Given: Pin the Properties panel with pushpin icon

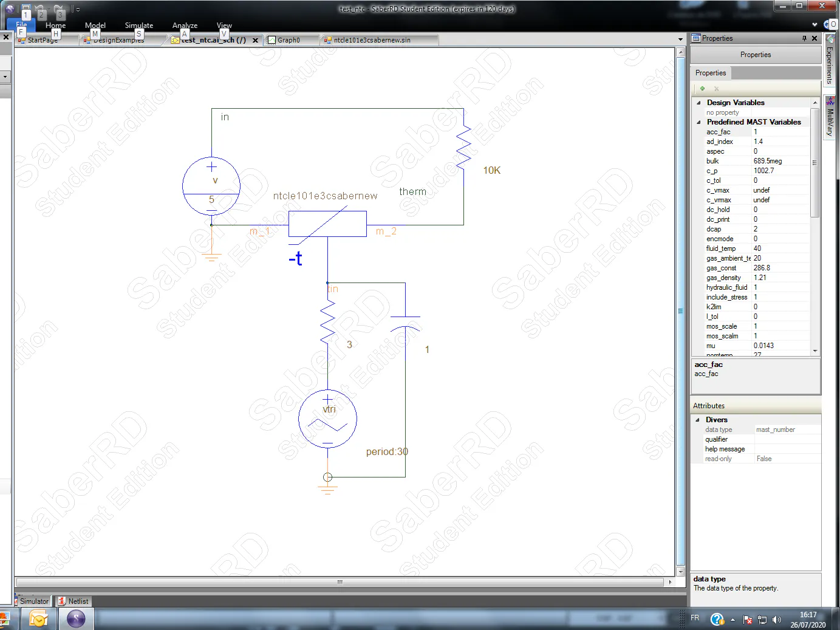Looking at the screenshot, I should [804, 38].
